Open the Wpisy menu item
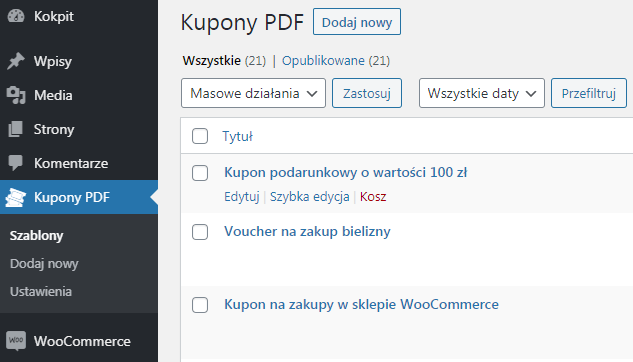Image resolution: width=633 pixels, height=362 pixels. pyautogui.click(x=79, y=61)
